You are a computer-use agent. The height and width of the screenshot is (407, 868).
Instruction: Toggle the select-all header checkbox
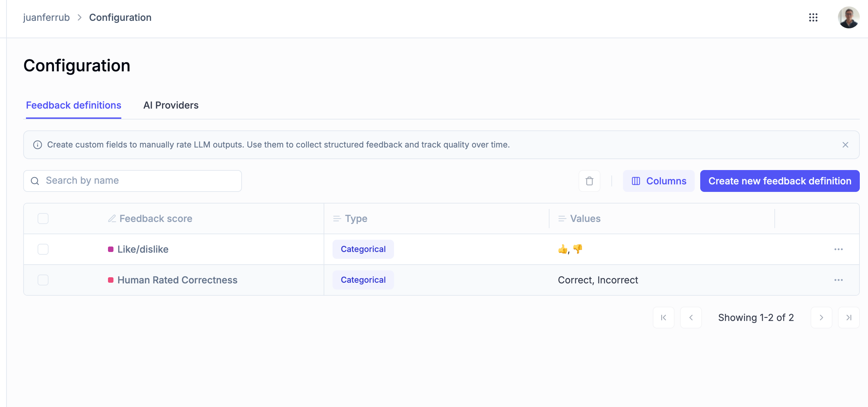pyautogui.click(x=43, y=219)
